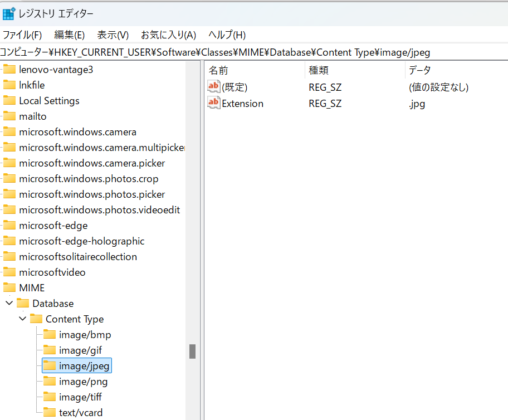The width and height of the screenshot is (508, 420).
Task: Click the データ column header
Action: click(457, 70)
